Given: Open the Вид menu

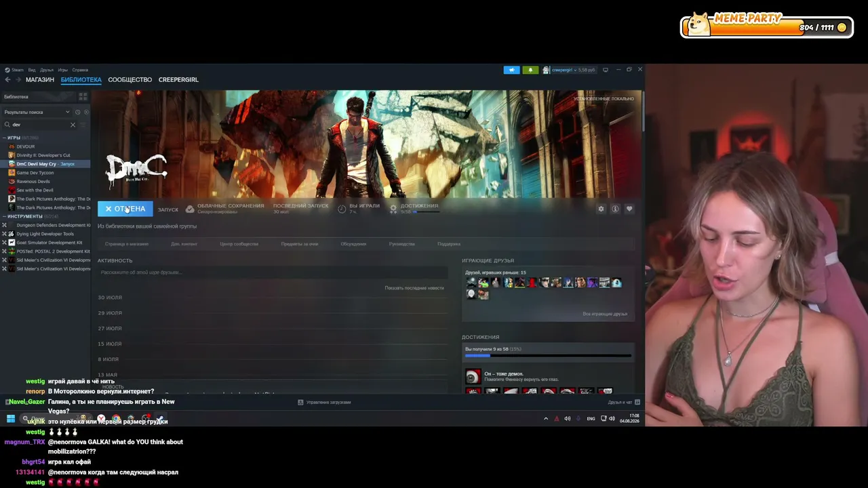Looking at the screenshot, I should (x=32, y=70).
